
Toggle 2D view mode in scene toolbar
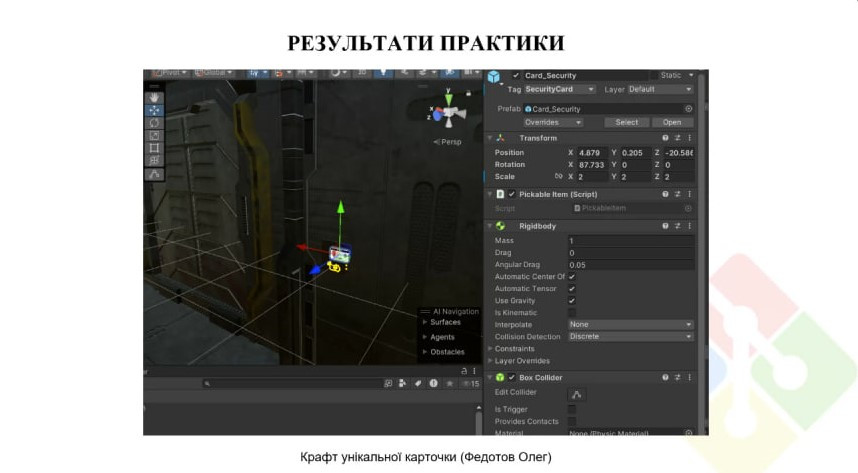(362, 73)
